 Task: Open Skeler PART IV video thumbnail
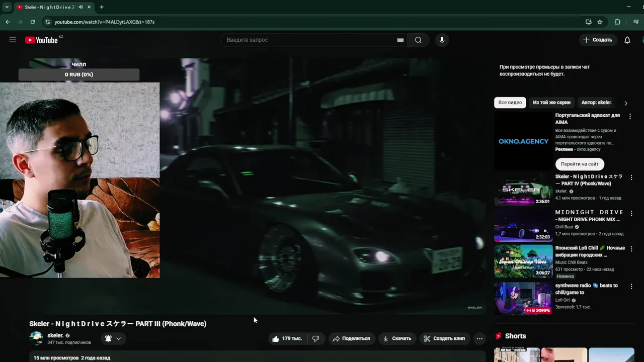point(523,190)
